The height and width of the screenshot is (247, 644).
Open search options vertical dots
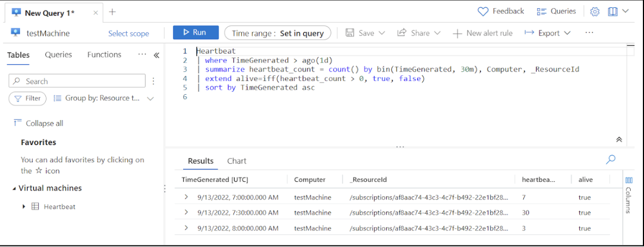point(153,81)
